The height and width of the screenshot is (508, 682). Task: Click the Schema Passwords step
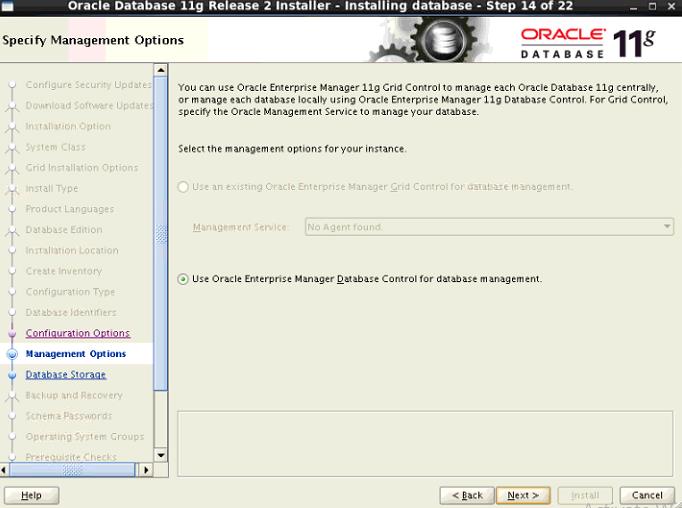pos(69,416)
